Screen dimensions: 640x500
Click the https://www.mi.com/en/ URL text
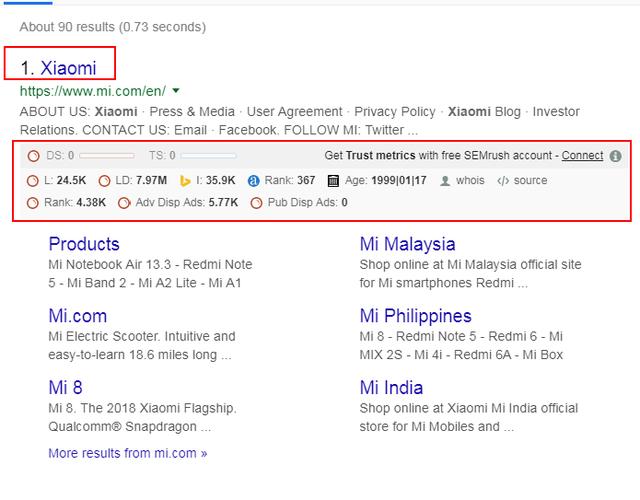(93, 91)
